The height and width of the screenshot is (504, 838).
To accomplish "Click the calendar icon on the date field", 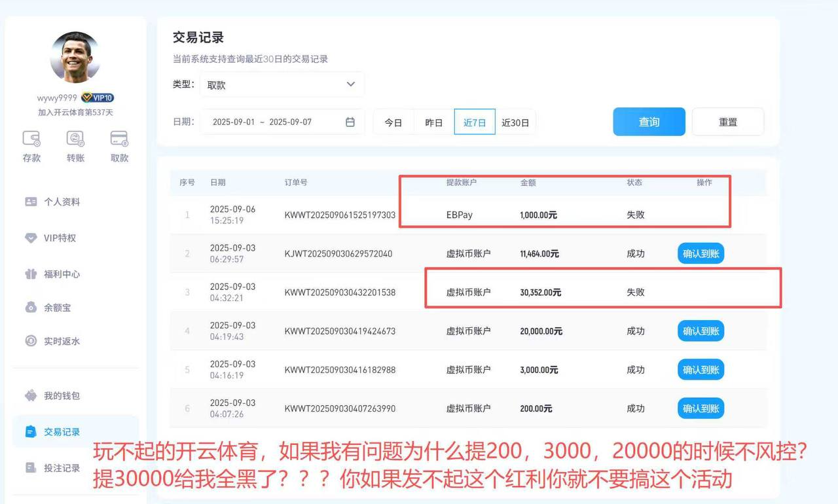I will point(349,121).
